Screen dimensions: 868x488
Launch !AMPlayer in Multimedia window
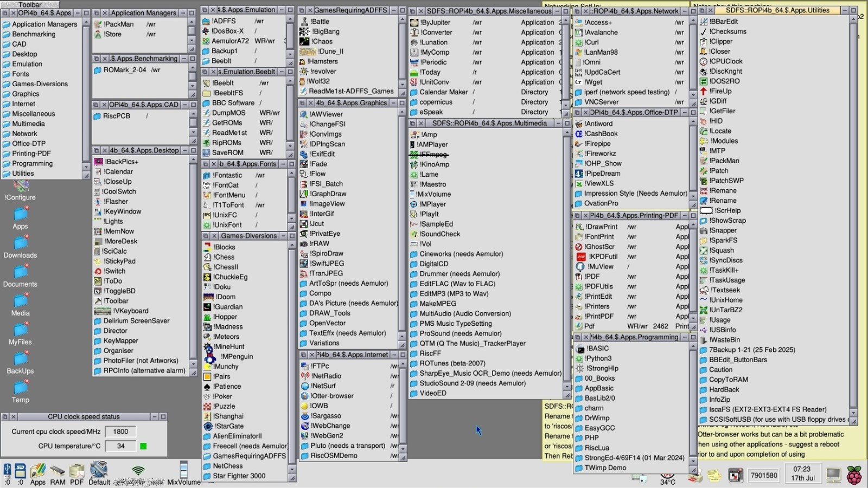coord(429,145)
